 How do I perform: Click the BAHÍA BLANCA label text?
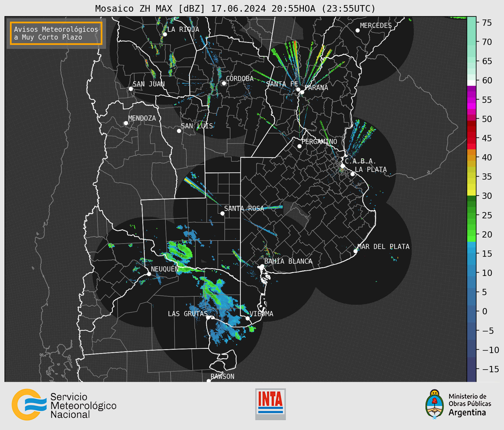[288, 261]
